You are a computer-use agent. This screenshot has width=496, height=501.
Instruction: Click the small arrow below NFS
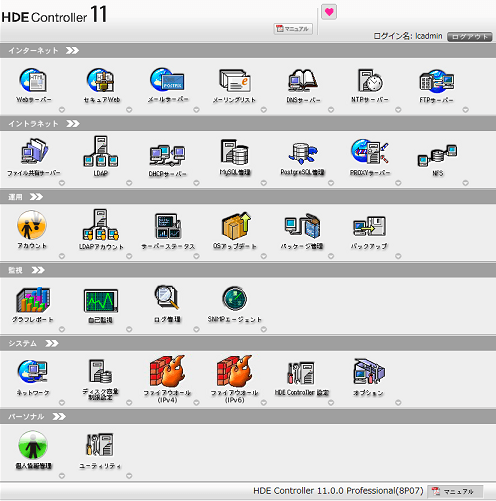466,183
